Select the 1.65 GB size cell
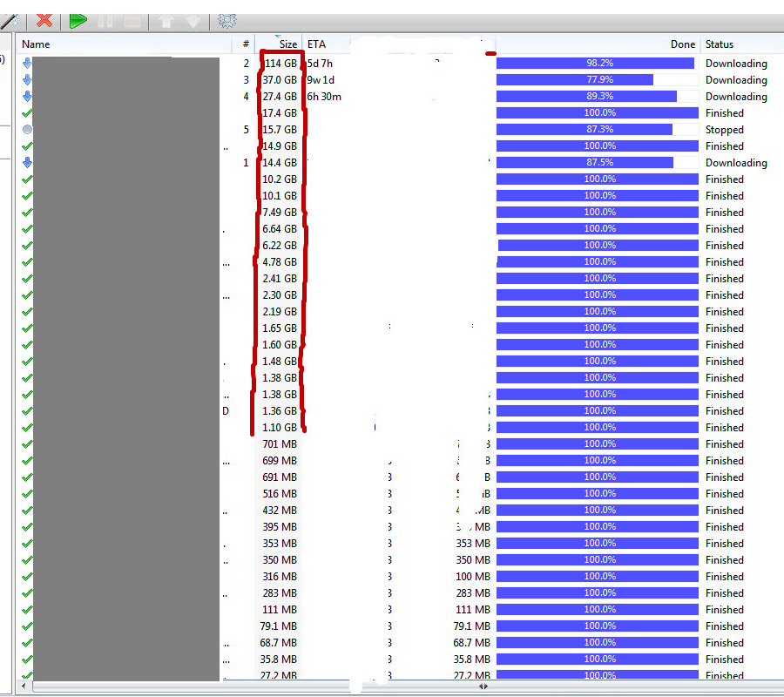The width and height of the screenshot is (784, 697). pos(280,328)
